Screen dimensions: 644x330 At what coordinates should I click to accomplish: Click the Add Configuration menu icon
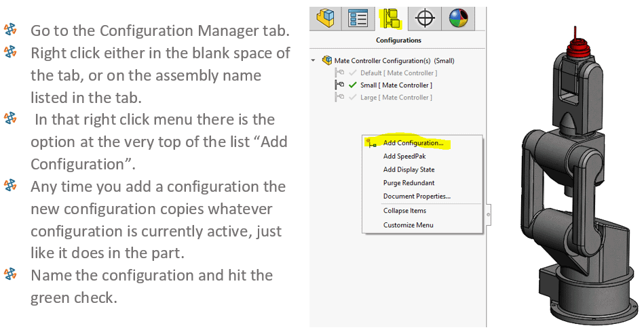tap(371, 143)
